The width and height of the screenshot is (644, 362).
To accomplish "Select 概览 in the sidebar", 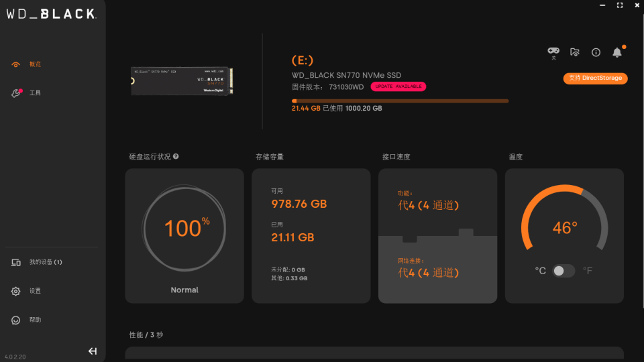I will coord(35,64).
